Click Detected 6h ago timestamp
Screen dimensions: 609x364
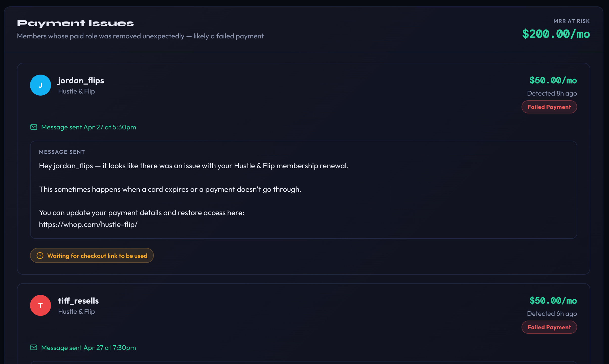(x=552, y=313)
